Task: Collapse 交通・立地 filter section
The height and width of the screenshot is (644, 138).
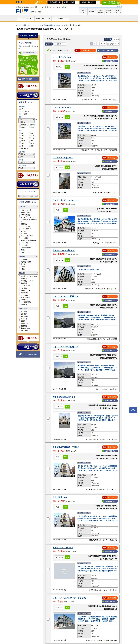Action: tap(28, 207)
